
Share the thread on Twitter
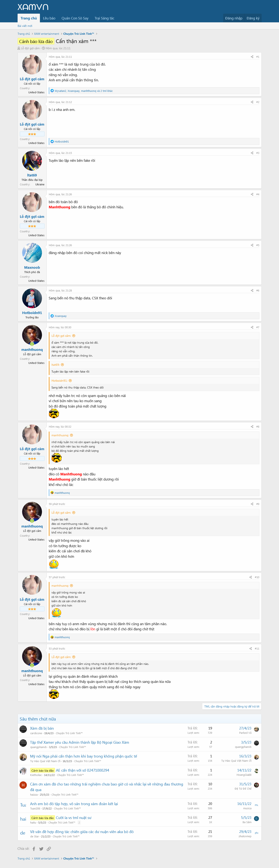tap(41, 849)
